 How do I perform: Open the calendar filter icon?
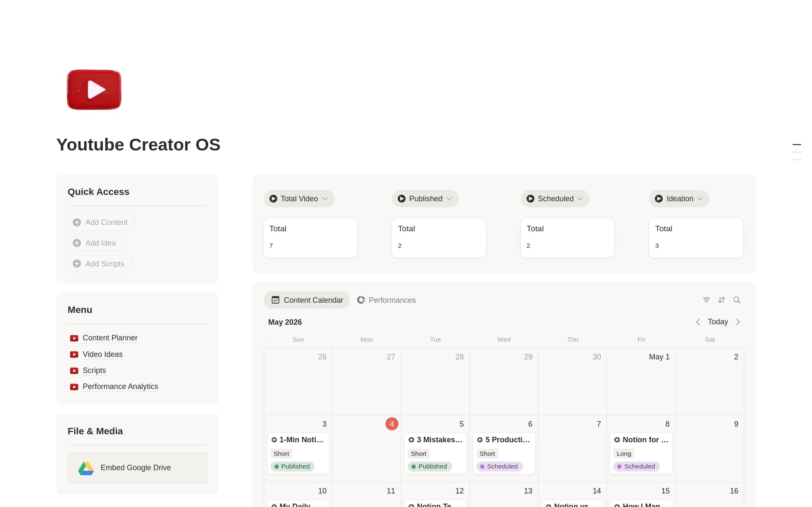(x=706, y=300)
